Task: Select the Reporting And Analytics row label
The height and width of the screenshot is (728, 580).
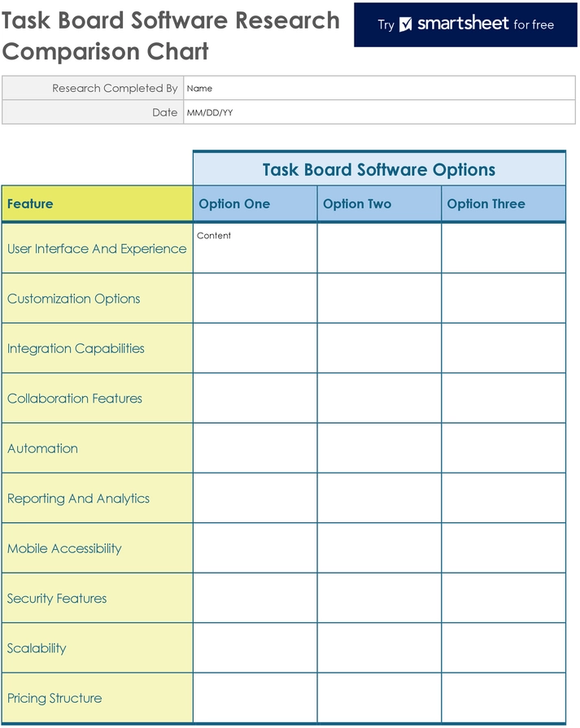Action: coord(97,498)
